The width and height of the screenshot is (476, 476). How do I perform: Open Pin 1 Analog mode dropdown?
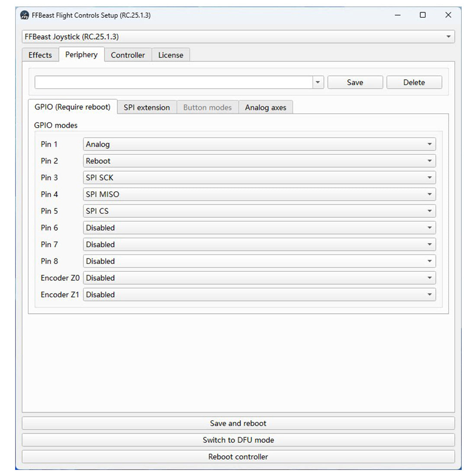tap(259, 144)
